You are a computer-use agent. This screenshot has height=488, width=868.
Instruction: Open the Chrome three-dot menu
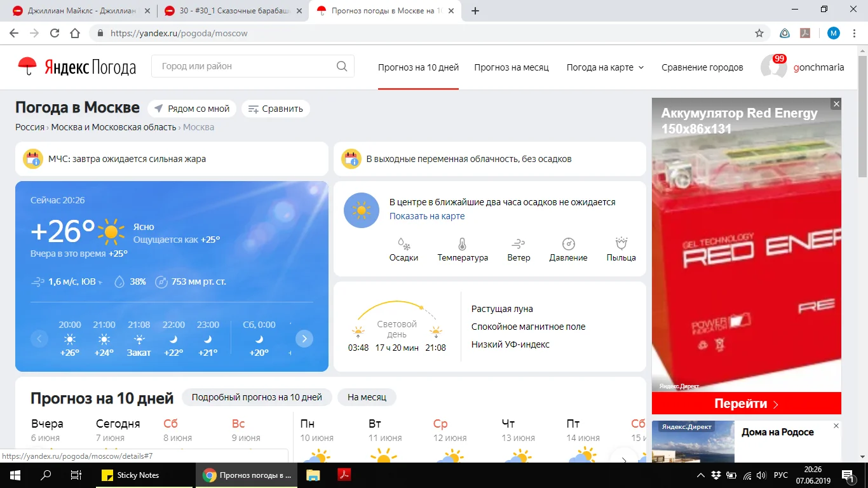(854, 33)
